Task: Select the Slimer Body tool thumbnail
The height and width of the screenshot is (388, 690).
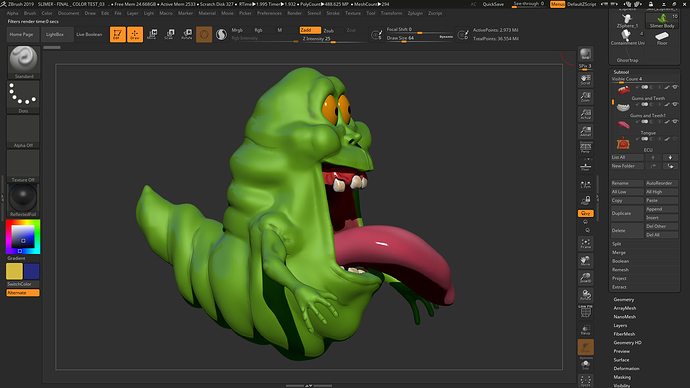Action: [662, 20]
